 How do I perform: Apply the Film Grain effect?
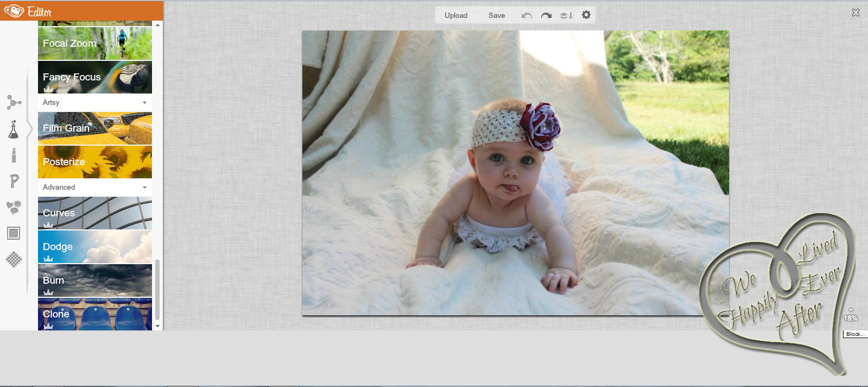95,128
